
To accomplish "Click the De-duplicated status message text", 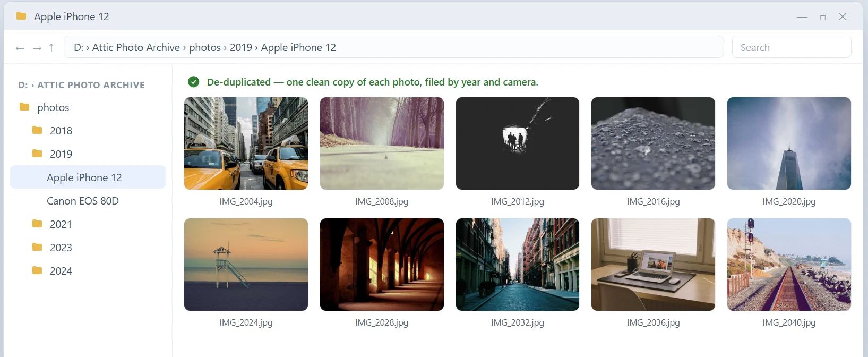I will coord(373,82).
